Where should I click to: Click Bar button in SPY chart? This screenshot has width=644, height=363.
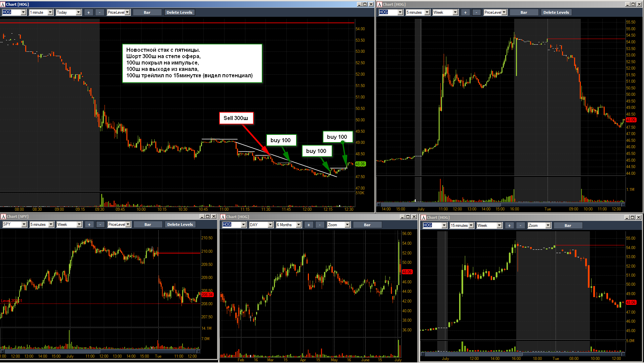coord(148,225)
